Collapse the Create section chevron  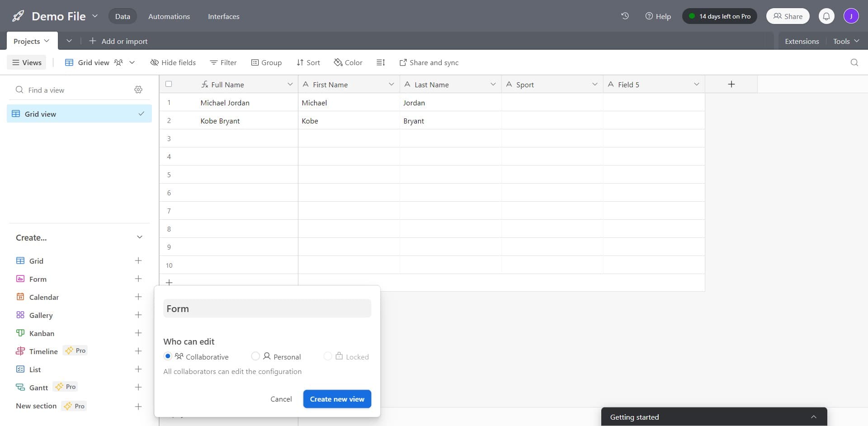coord(140,237)
